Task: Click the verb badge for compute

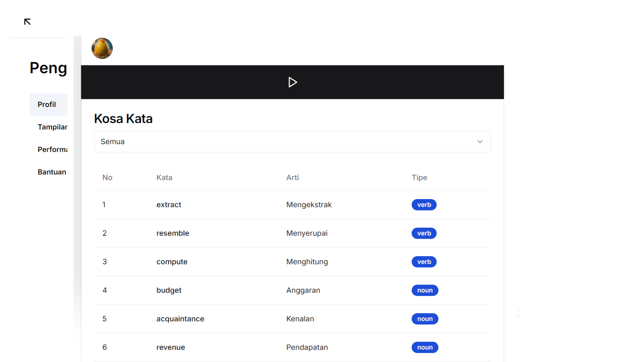Action: tap(424, 262)
